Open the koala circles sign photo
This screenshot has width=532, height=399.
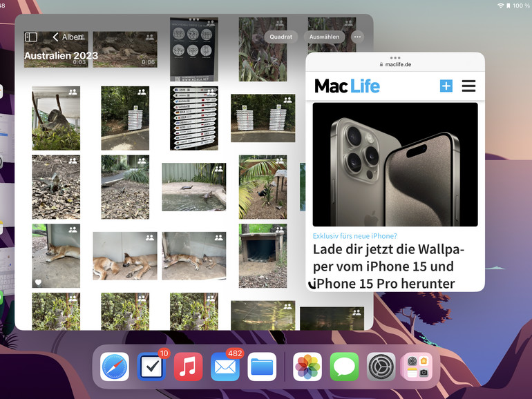[194, 50]
